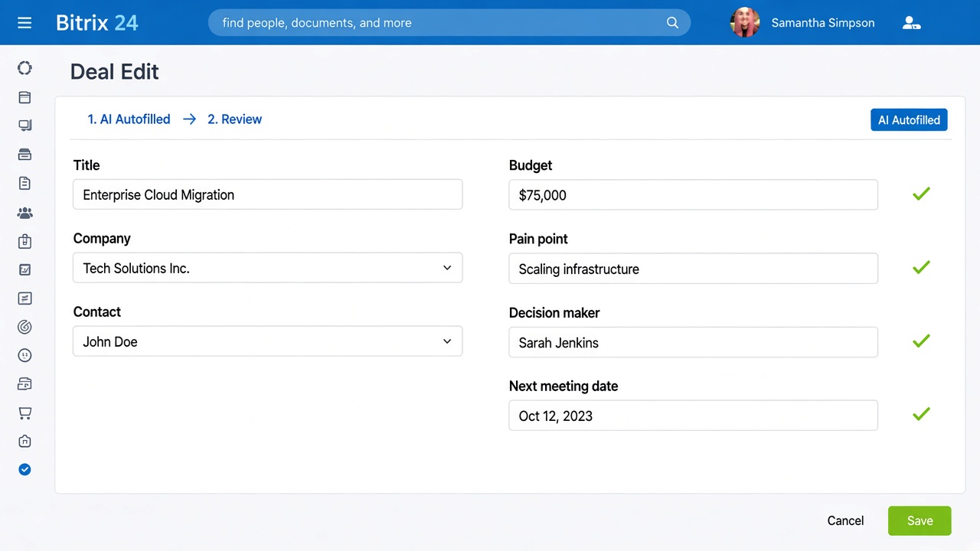980x551 pixels.
Task: Click into the Budget field
Action: [694, 194]
